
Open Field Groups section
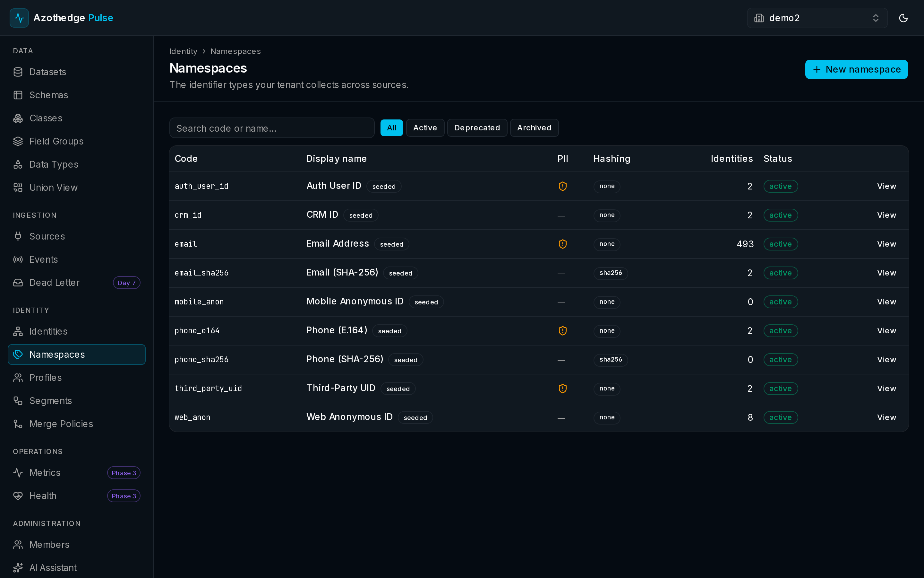click(x=76, y=141)
